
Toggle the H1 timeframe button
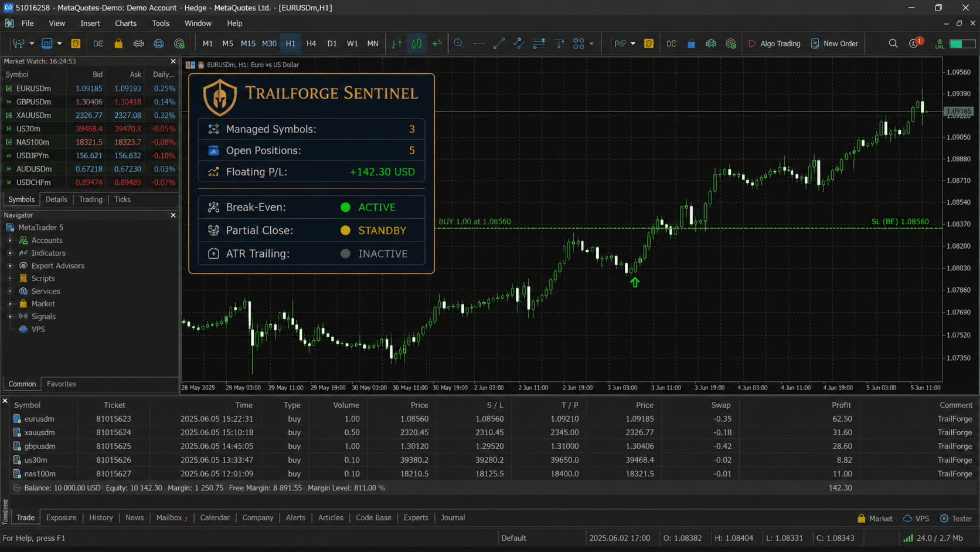coord(291,43)
